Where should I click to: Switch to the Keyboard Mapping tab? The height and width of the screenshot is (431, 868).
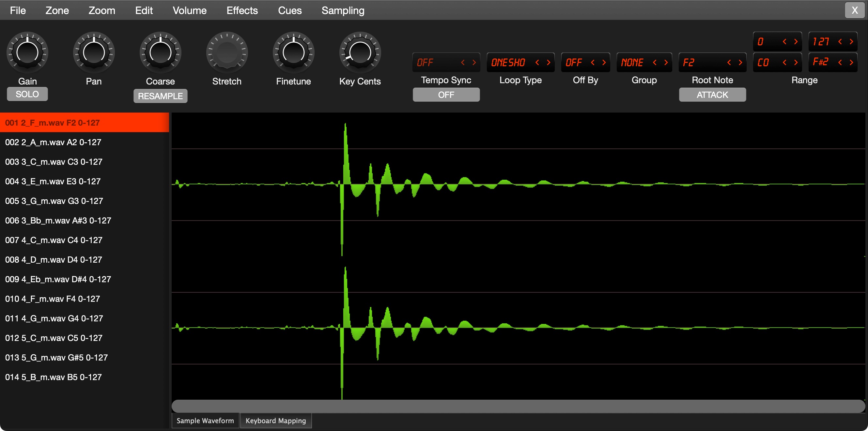(276, 421)
